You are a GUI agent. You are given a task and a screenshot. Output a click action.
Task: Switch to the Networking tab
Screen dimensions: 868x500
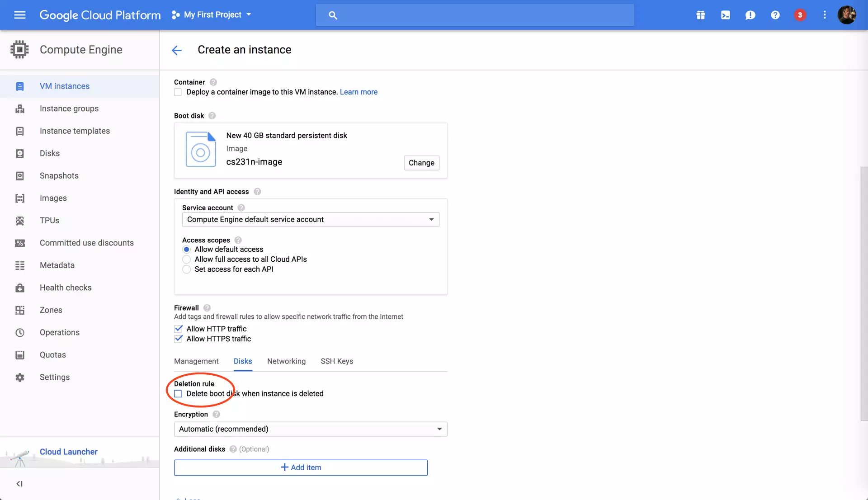[x=286, y=361]
